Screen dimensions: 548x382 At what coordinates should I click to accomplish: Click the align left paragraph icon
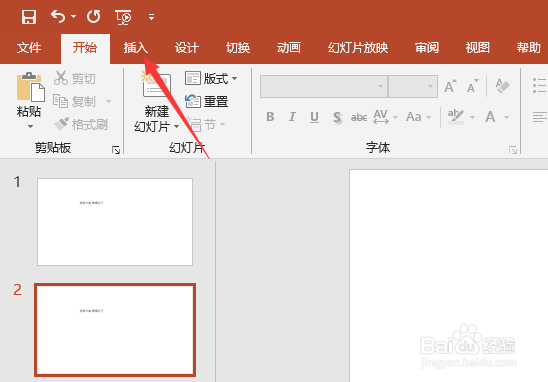pos(540,117)
